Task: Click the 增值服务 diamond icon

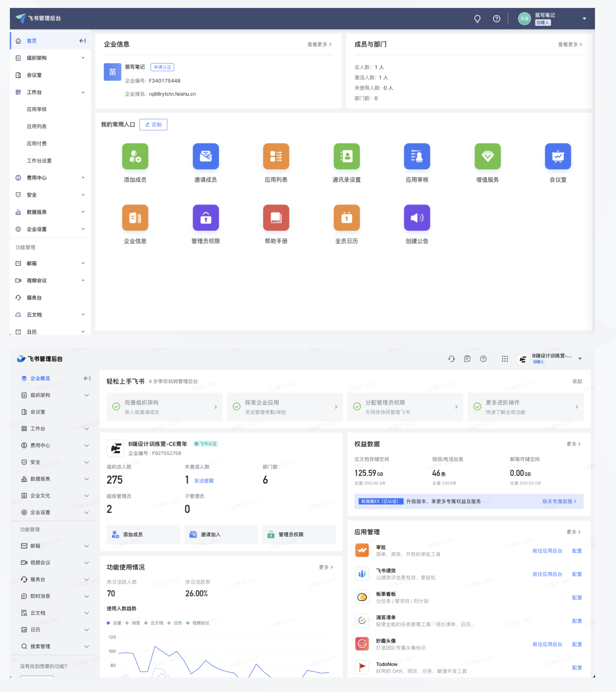Action: [487, 156]
